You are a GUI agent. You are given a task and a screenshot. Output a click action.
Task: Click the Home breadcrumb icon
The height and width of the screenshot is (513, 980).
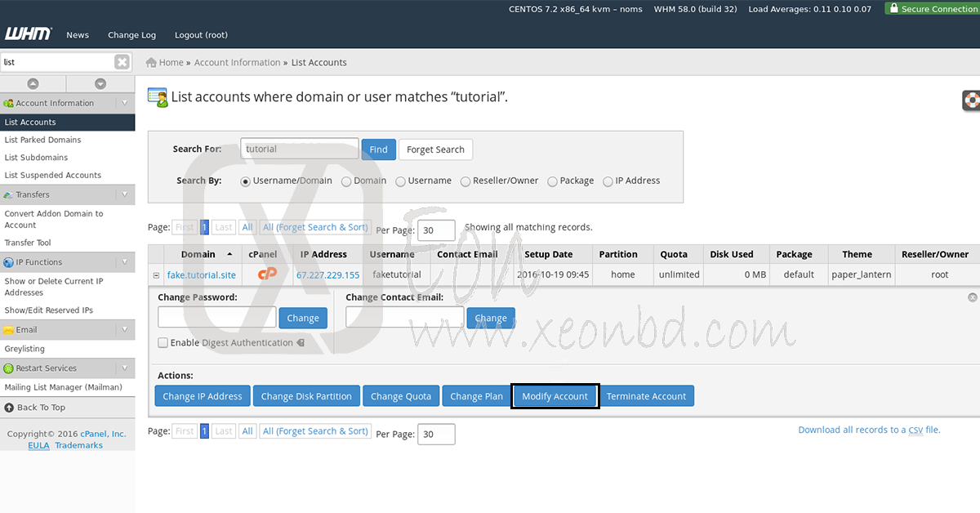pos(151,63)
